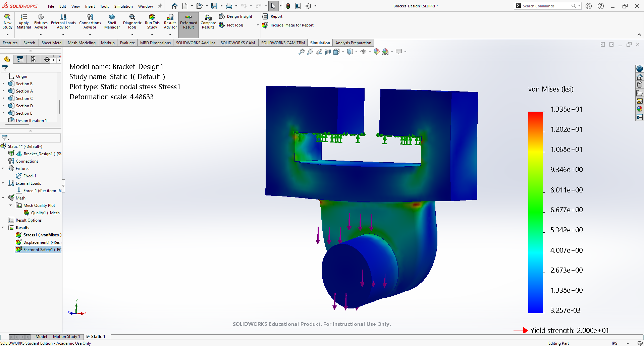
Task: Open Appearances task pane icon
Action: tap(640, 109)
